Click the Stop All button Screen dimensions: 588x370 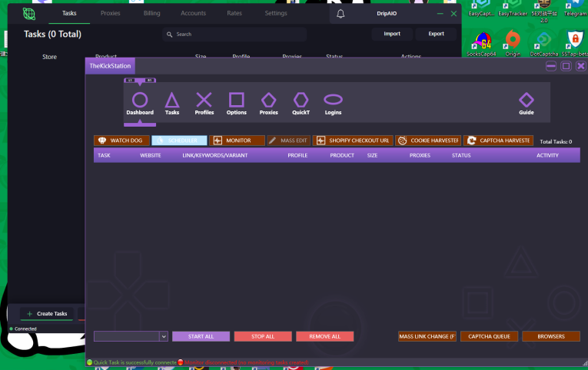(263, 336)
